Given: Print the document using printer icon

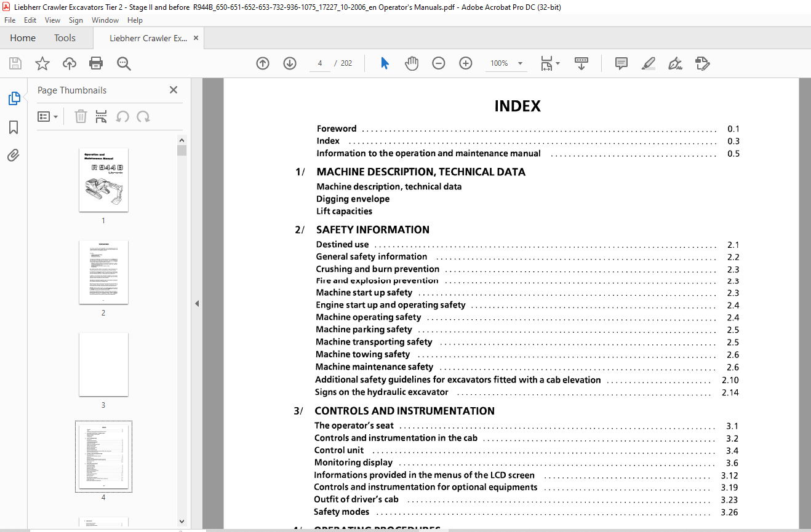Looking at the screenshot, I should pos(96,63).
